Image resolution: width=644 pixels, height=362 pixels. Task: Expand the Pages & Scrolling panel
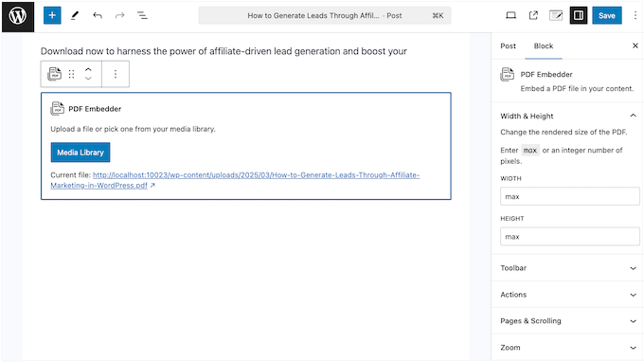pos(567,321)
